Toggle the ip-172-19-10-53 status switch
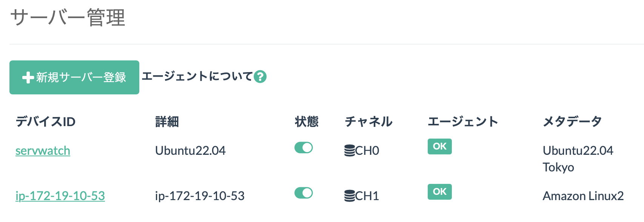The height and width of the screenshot is (222, 644). tap(304, 193)
